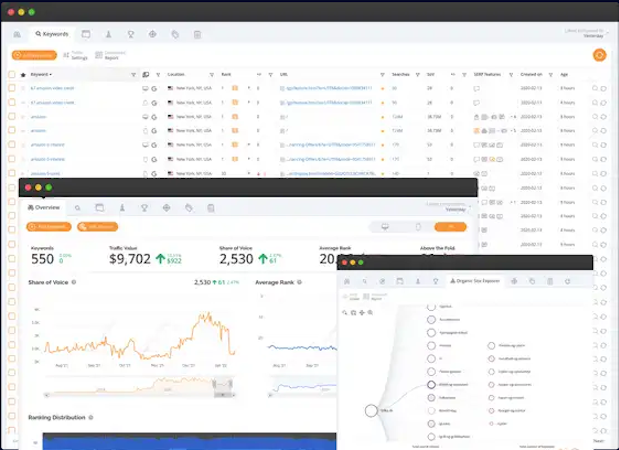Open the crosshair target tab in Organic Site Explorer window
The width and height of the screenshot is (619, 450).
coord(514,281)
